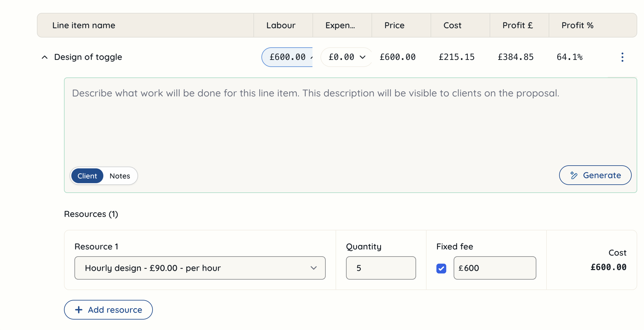Click the Cost column header
This screenshot has height=330, width=644.
(x=452, y=25)
